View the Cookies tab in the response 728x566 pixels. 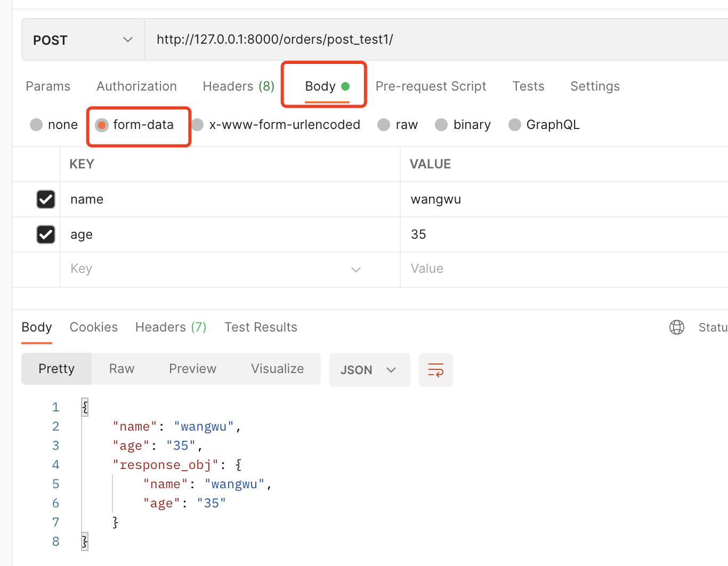click(x=93, y=327)
